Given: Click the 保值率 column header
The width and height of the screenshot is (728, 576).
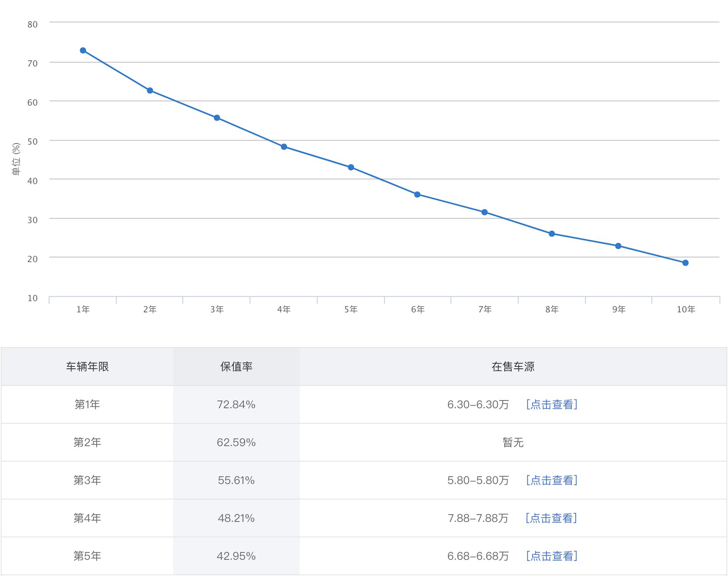Looking at the screenshot, I should coord(236,367).
